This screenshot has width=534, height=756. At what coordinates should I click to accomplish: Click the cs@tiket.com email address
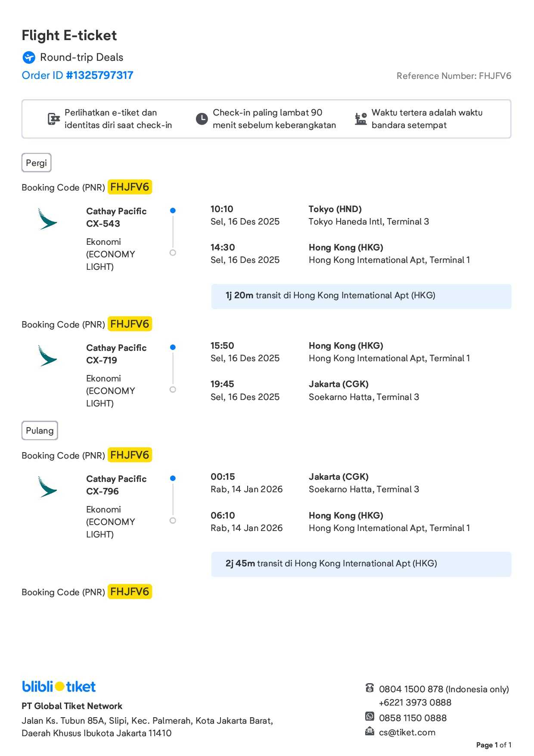(407, 732)
